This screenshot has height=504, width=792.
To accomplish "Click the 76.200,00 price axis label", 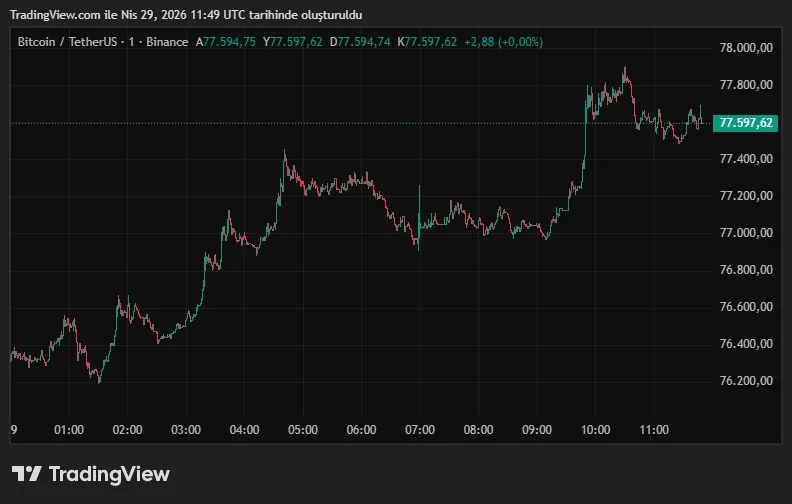I will coord(746,380).
